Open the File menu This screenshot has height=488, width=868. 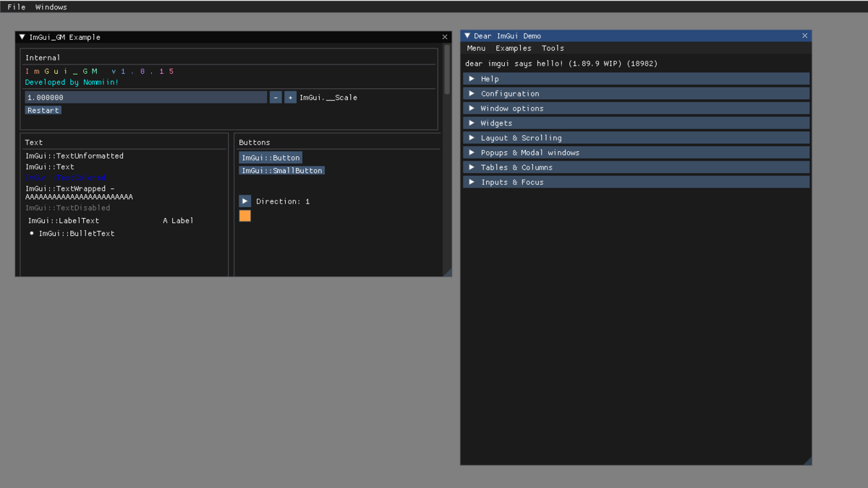click(x=17, y=7)
